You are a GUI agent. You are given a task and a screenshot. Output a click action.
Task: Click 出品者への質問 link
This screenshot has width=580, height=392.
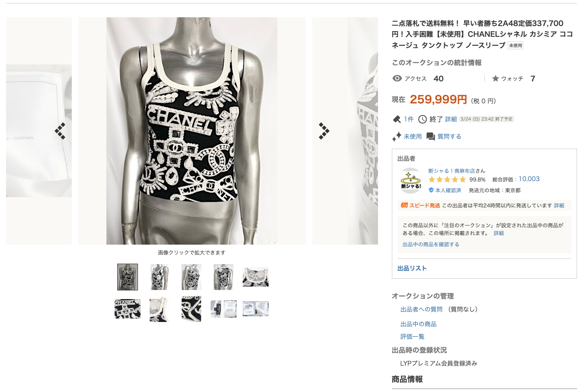pyautogui.click(x=421, y=309)
